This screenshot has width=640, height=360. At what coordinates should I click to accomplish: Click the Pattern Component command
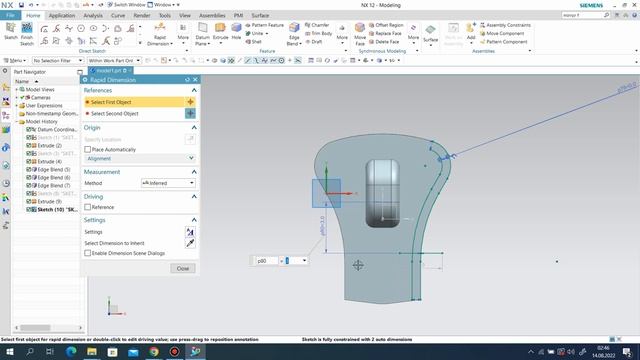504,42
